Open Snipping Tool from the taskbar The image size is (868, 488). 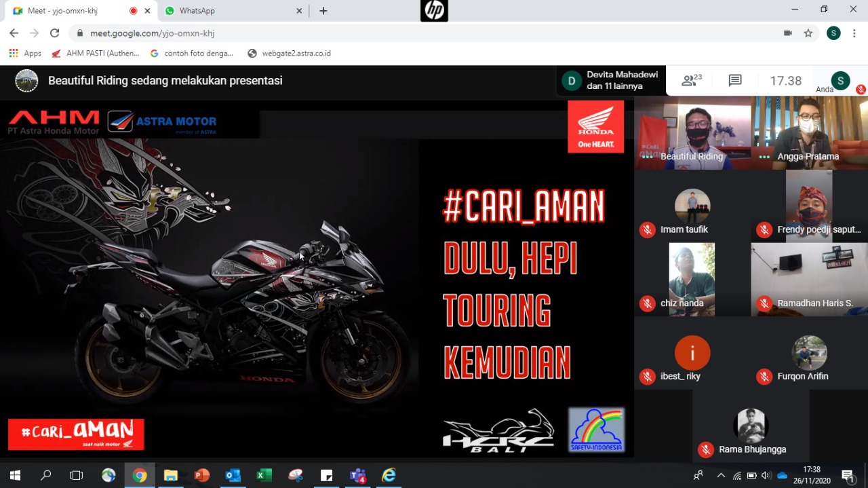[x=296, y=475]
